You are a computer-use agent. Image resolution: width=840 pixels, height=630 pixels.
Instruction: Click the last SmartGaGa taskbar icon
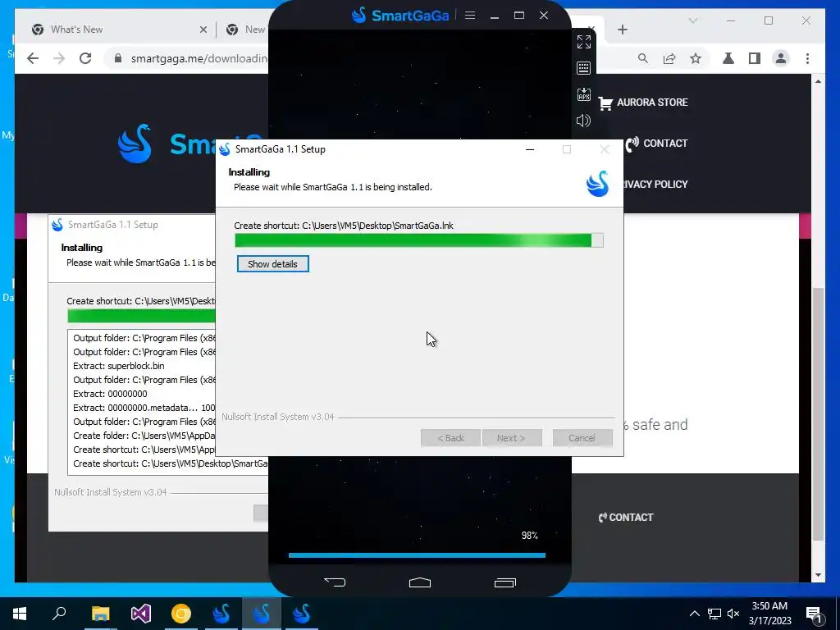(x=302, y=614)
